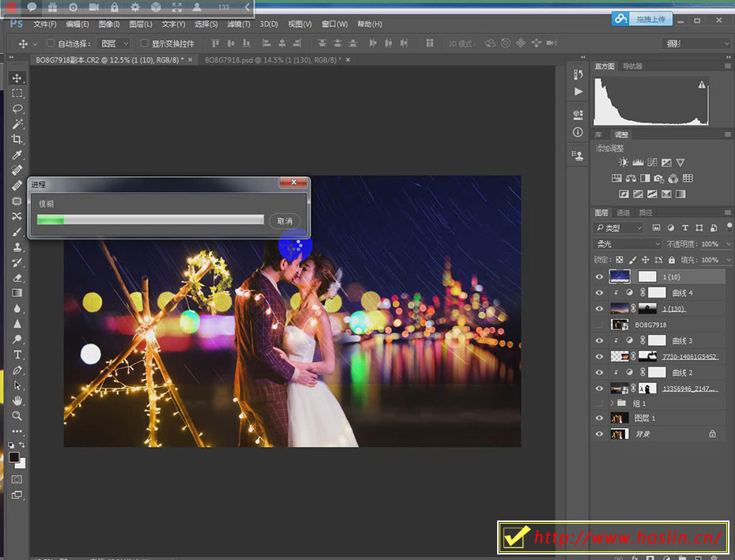This screenshot has width=735, height=560.
Task: Open the 摄影 workspace dropdown
Action: pyautogui.click(x=696, y=43)
